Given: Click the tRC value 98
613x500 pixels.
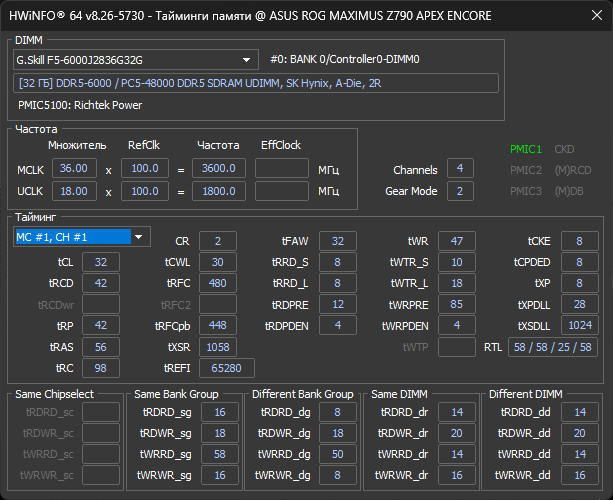Looking at the screenshot, I should (x=101, y=368).
